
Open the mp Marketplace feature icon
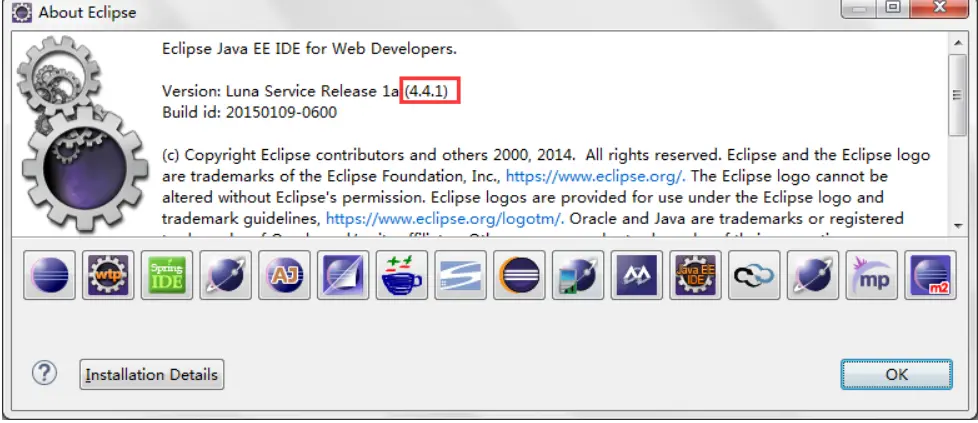pos(872,275)
